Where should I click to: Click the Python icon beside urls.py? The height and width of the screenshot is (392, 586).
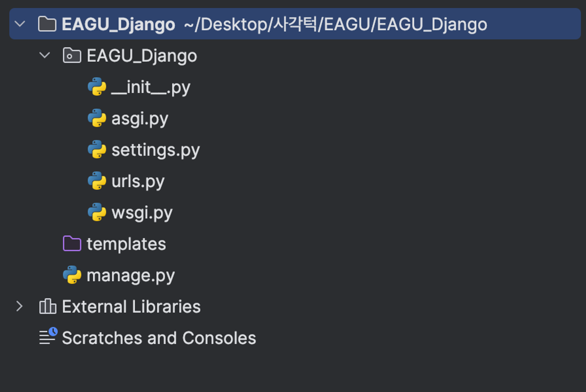(x=97, y=181)
